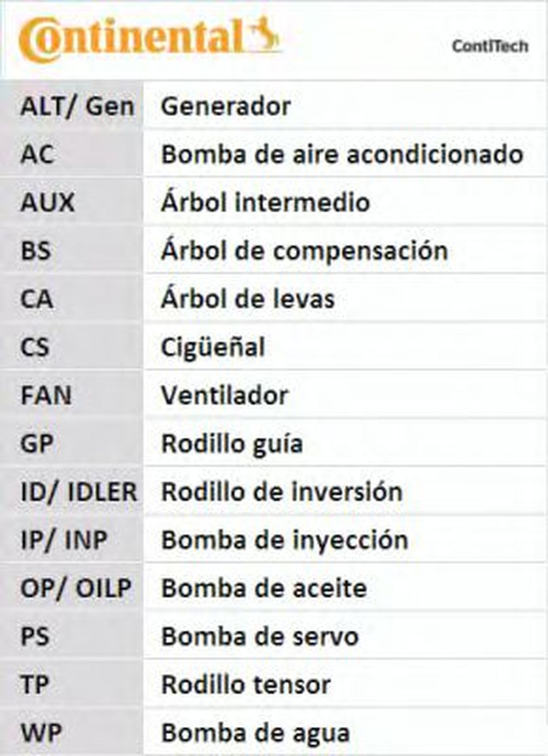The image size is (548, 756).
Task: Click Bomba de aire acondicionado text
Action: (342, 154)
